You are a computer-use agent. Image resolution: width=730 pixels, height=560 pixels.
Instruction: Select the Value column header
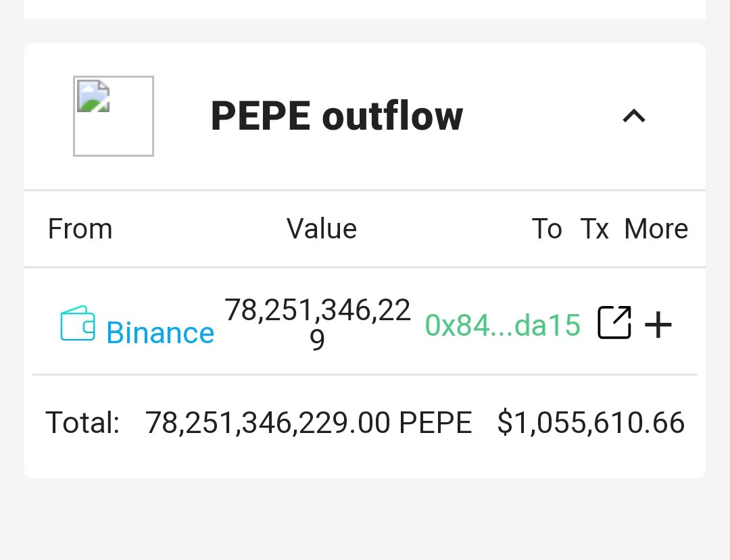coord(322,229)
